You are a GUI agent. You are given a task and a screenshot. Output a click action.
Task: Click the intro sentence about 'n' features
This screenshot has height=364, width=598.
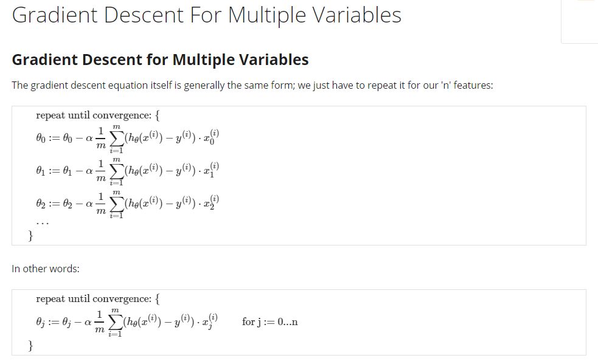pyautogui.click(x=252, y=85)
